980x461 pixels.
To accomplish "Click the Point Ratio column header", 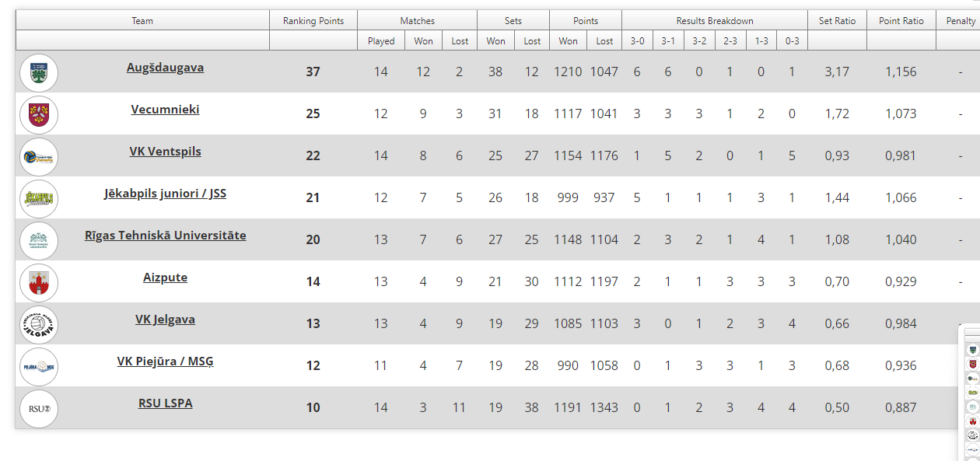I will tap(901, 21).
